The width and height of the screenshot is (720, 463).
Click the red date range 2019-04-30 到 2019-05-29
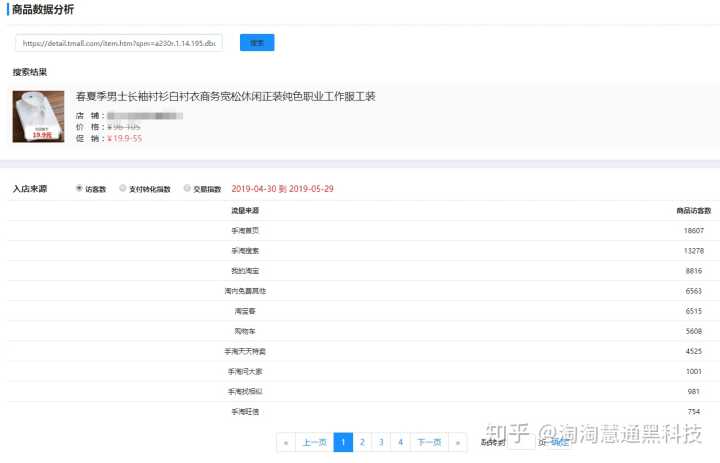pyautogui.click(x=282, y=188)
